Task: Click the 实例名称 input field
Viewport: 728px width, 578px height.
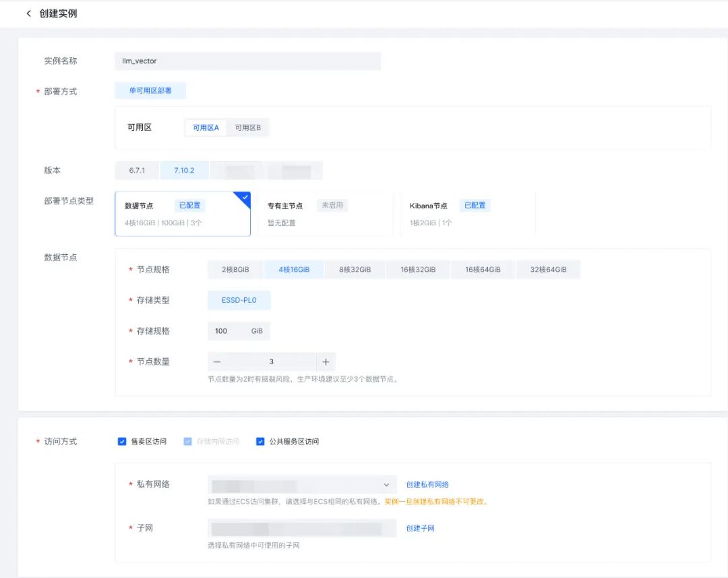Action: pos(247,61)
